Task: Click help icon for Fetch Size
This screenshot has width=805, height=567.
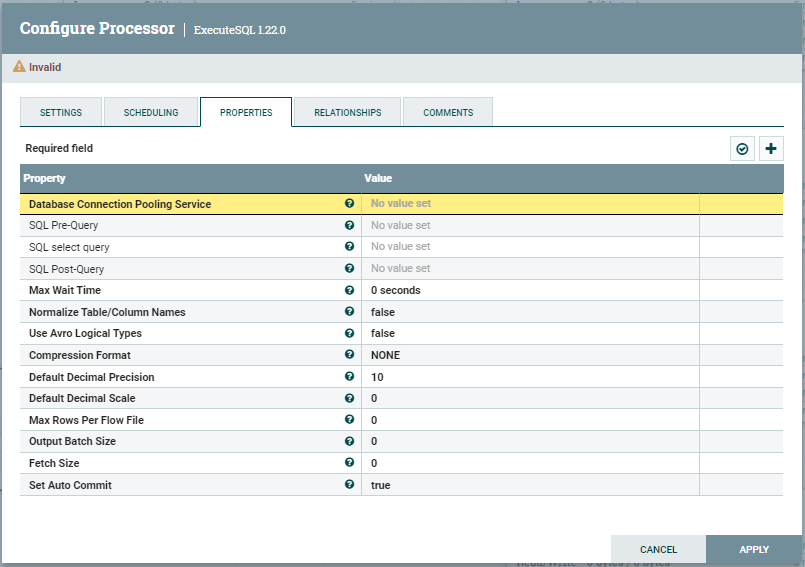Action: click(350, 462)
